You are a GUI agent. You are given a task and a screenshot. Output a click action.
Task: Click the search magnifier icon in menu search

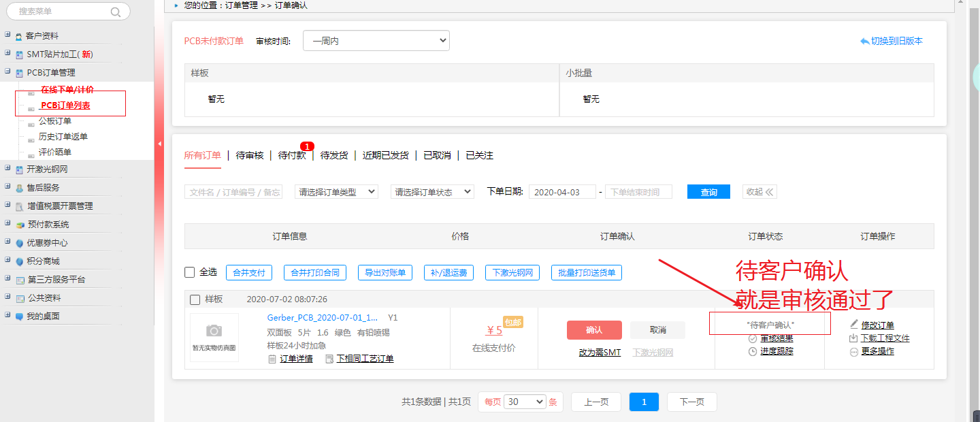[x=115, y=12]
